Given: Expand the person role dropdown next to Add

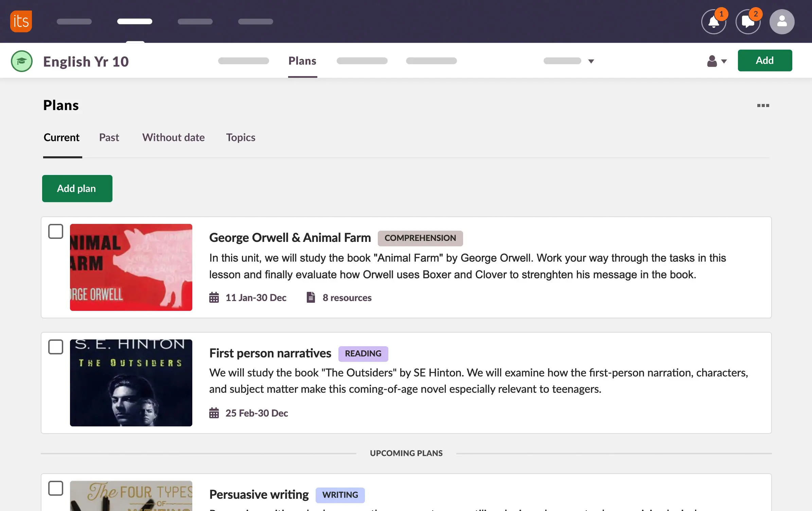Looking at the screenshot, I should pos(717,61).
